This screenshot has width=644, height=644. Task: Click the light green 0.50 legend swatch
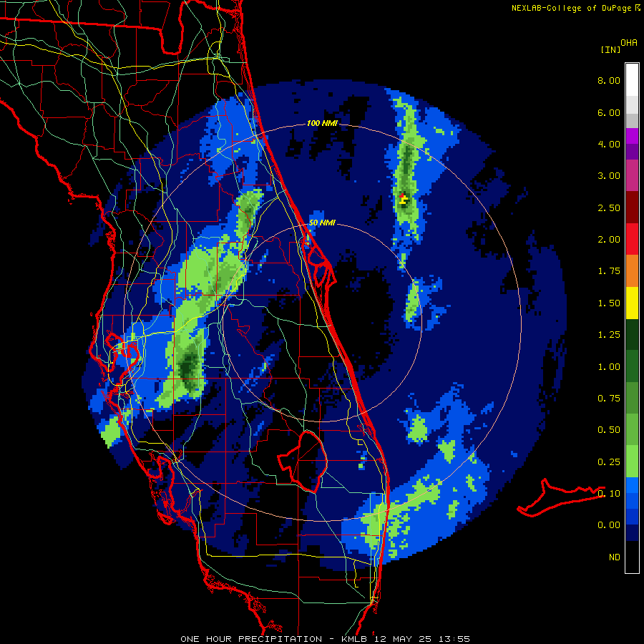click(632, 429)
